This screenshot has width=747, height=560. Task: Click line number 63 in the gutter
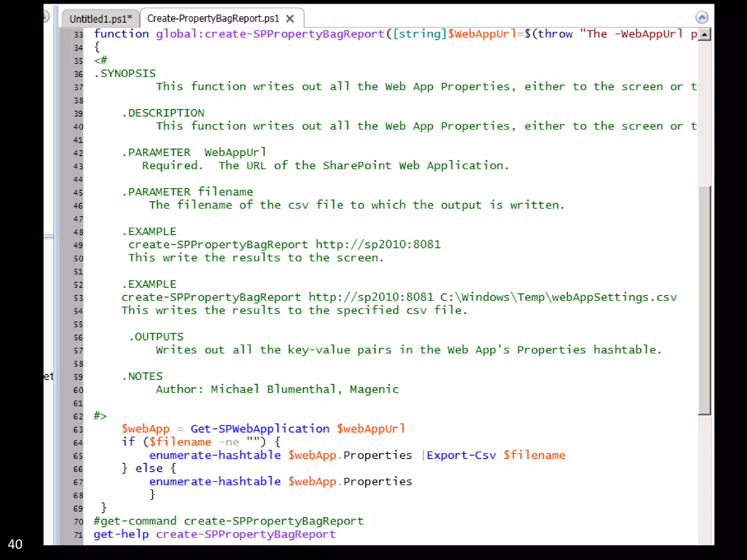78,429
